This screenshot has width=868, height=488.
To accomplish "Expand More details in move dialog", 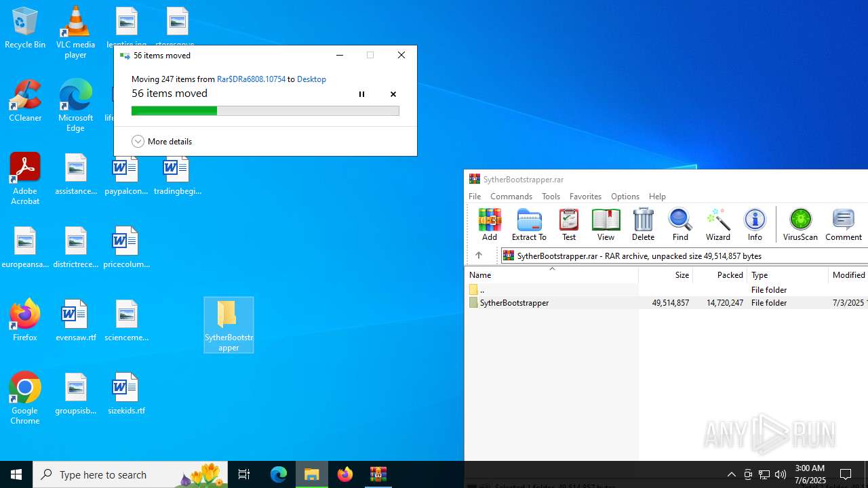I will coord(162,141).
